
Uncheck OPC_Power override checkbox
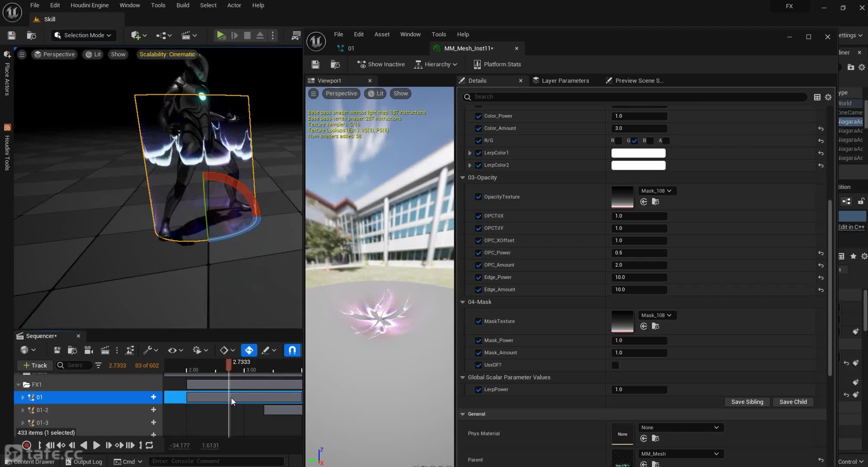[479, 253]
